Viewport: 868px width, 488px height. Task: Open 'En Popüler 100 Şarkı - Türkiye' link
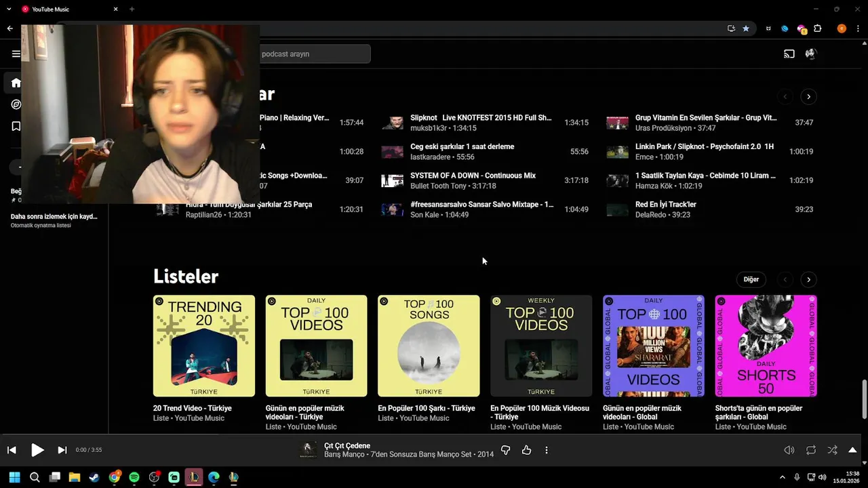[x=427, y=409]
